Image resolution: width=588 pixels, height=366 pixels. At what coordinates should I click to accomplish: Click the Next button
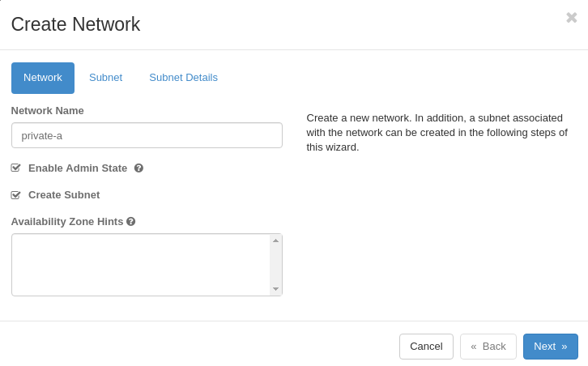[x=551, y=347]
